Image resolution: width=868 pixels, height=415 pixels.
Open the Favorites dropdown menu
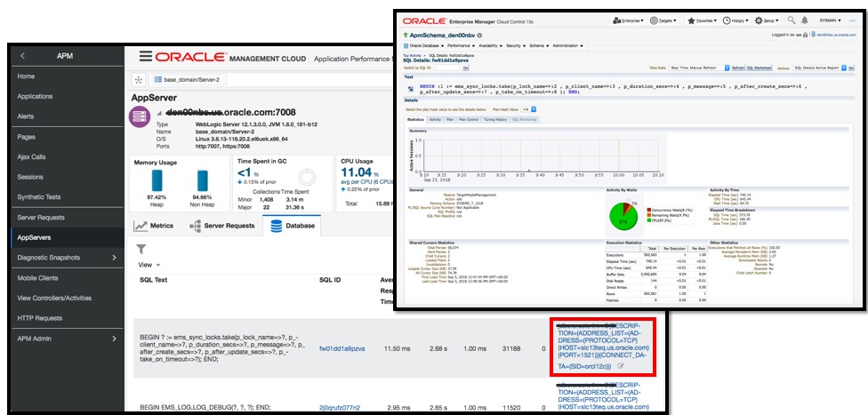point(703,21)
